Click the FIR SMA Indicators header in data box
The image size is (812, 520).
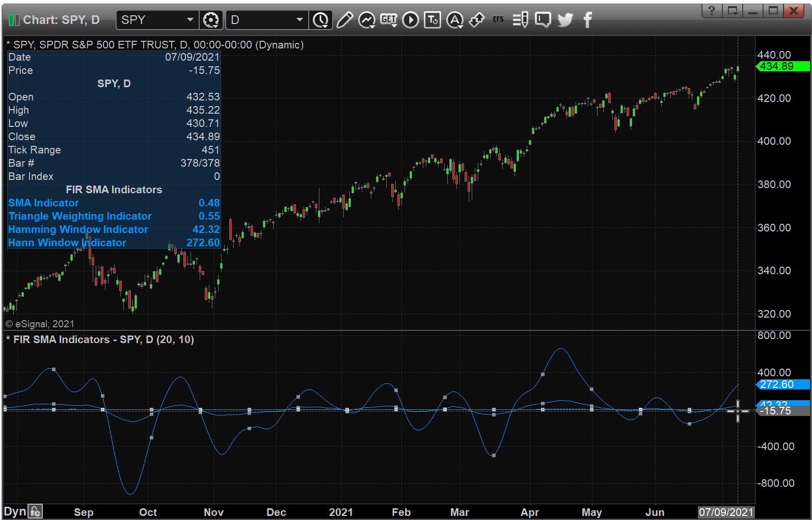pos(114,190)
